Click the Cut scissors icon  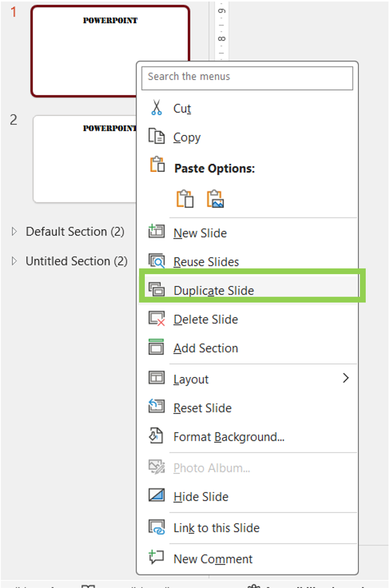156,108
